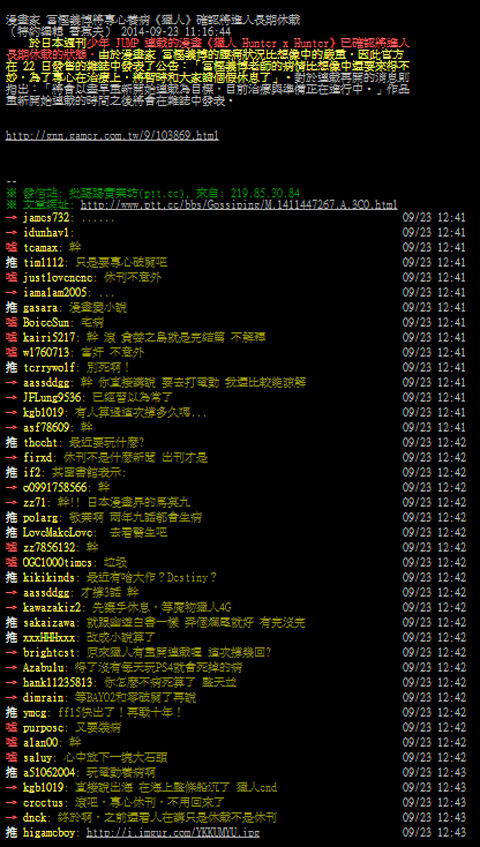480x847 pixels.
Task: Click username alan00
Action: (x=41, y=742)
